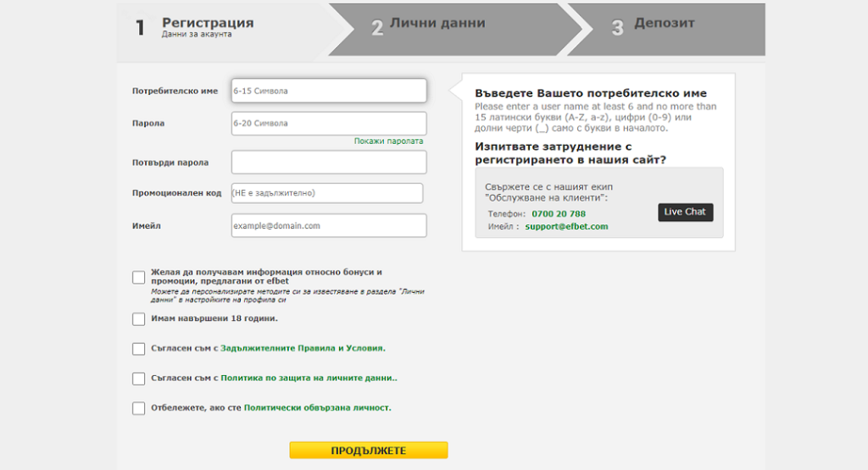Open Задължителните Правила и Условия link
This screenshot has height=470, width=868.
303,348
